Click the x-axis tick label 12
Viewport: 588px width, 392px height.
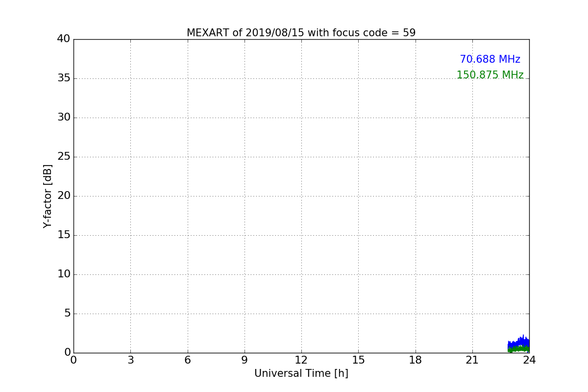301,360
